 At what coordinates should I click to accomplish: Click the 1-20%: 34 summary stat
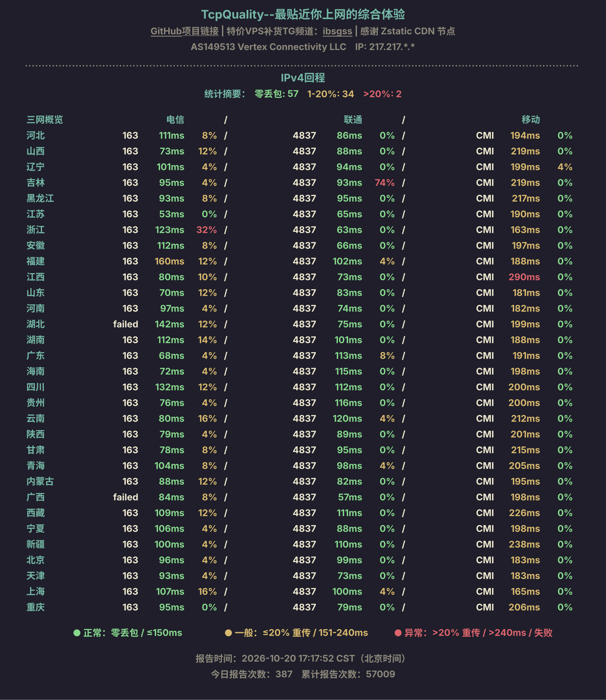330,94
